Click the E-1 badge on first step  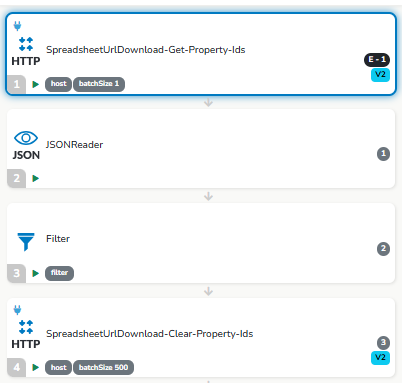tap(377, 60)
